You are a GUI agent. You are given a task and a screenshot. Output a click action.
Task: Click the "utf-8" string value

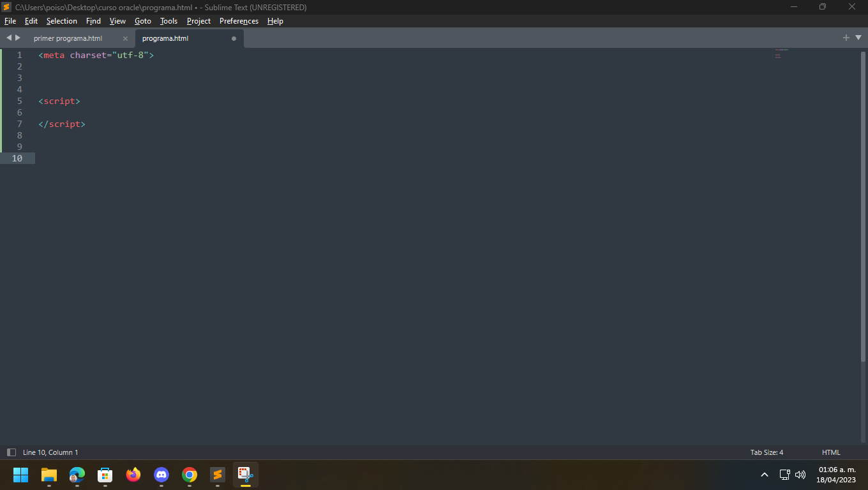(130, 55)
